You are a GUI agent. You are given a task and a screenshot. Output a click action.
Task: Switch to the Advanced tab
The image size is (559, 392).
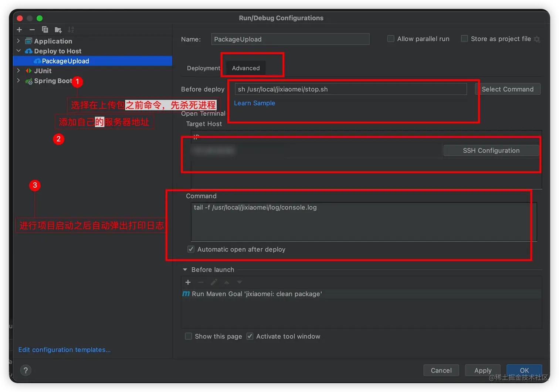click(x=246, y=68)
